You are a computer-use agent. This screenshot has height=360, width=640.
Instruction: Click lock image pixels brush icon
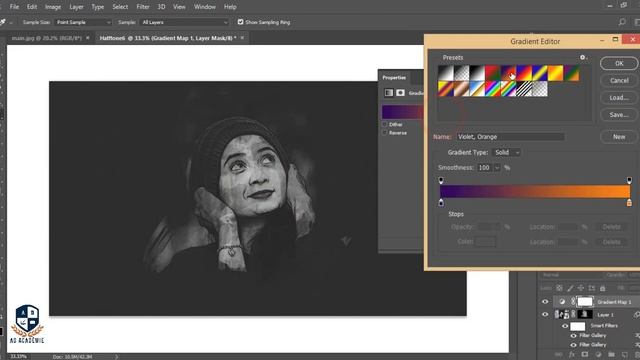[570, 288]
